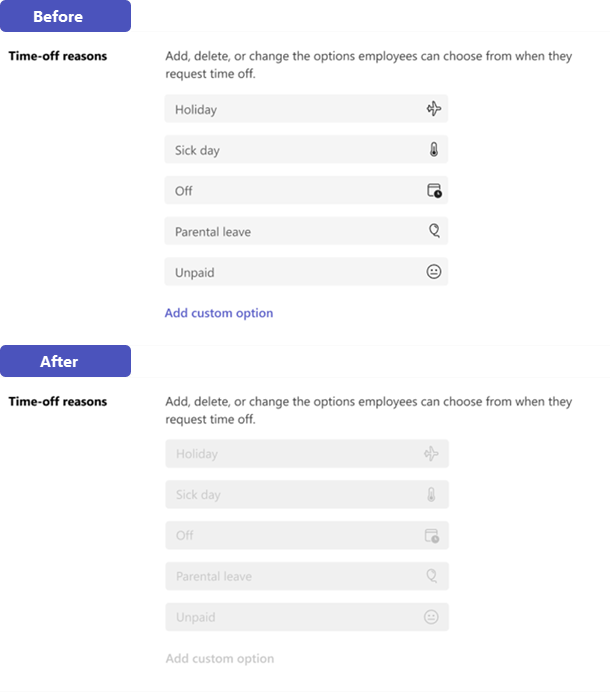This screenshot has width=610, height=692.
Task: Edit the Before section Sick day field
Action: click(290, 150)
